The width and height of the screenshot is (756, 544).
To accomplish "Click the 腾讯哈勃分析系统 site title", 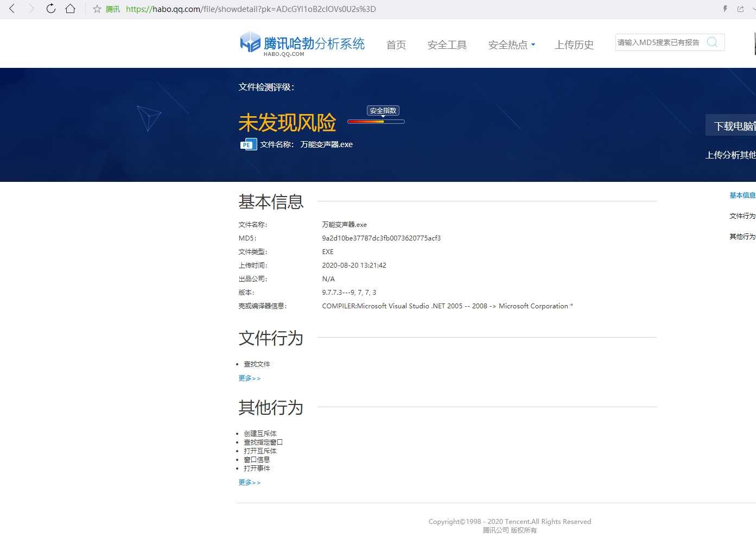I will (314, 43).
